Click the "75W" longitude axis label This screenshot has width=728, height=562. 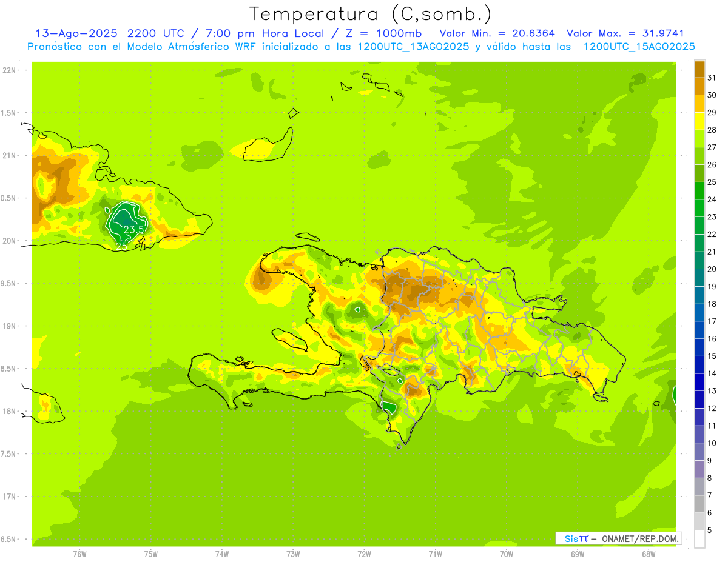pos(150,554)
